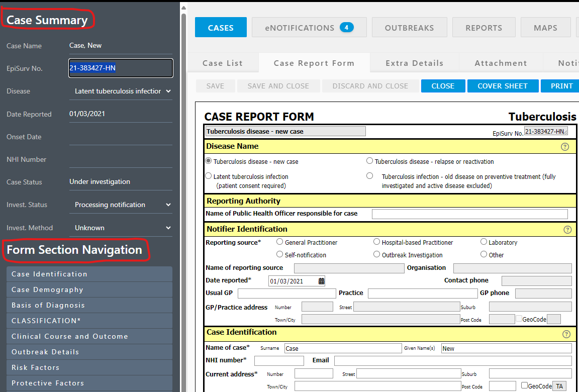Click the TA button beside GeoCode
Image resolution: width=579 pixels, height=392 pixels.
click(559, 386)
